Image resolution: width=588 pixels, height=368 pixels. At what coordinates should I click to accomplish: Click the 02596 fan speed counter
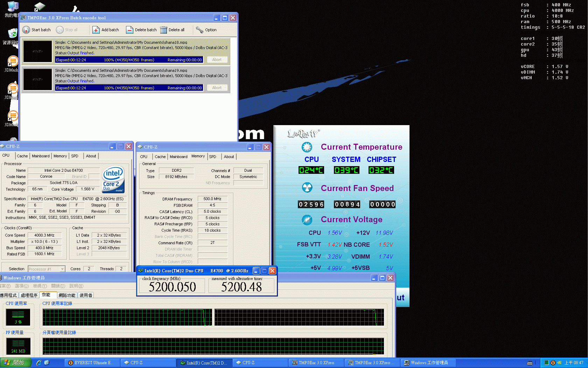(311, 204)
